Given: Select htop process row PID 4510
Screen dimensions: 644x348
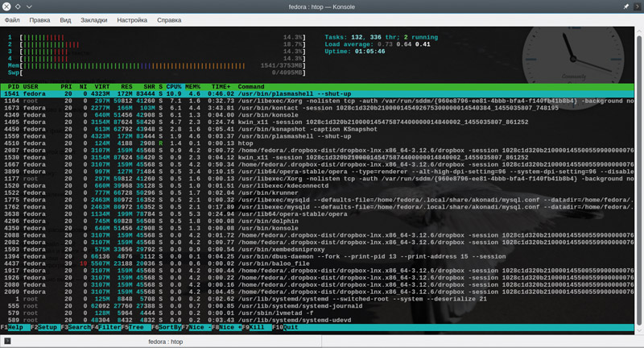Looking at the screenshot, I should click(317, 143).
